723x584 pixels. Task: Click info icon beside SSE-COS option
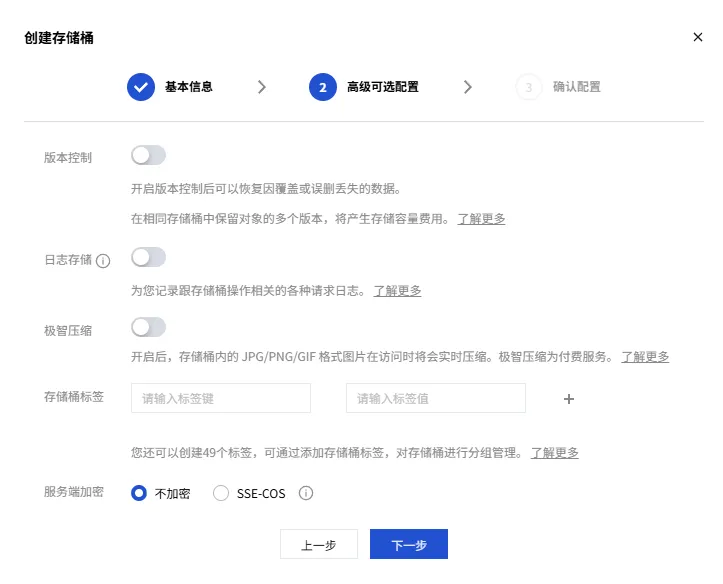pos(306,493)
